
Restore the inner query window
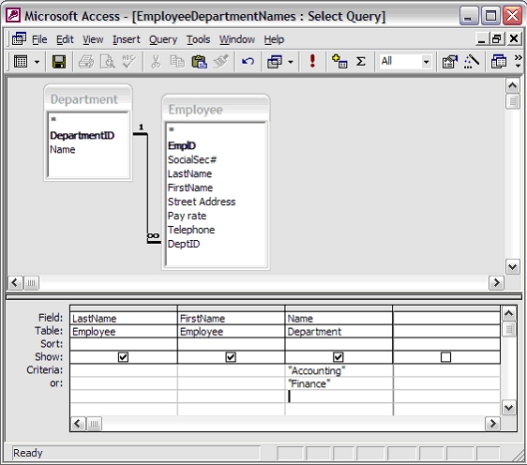point(497,39)
